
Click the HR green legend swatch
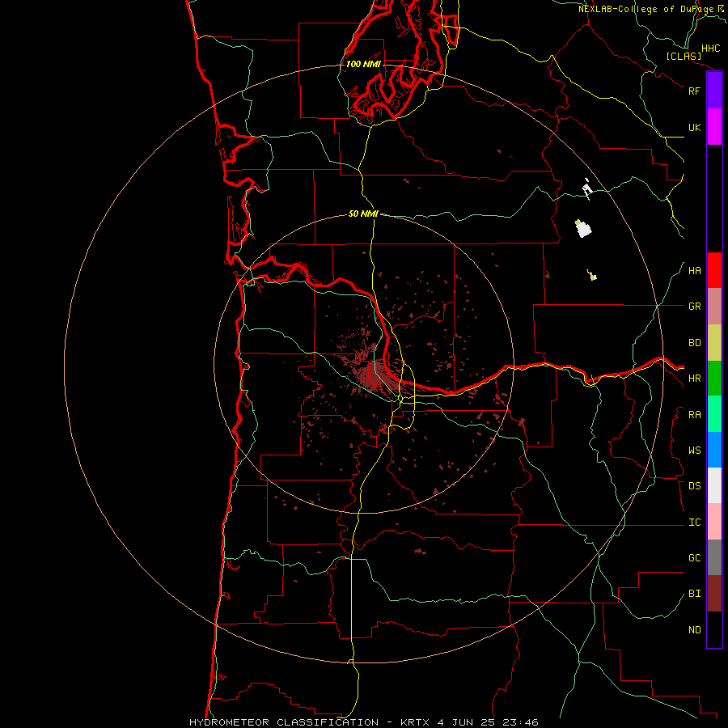click(714, 379)
